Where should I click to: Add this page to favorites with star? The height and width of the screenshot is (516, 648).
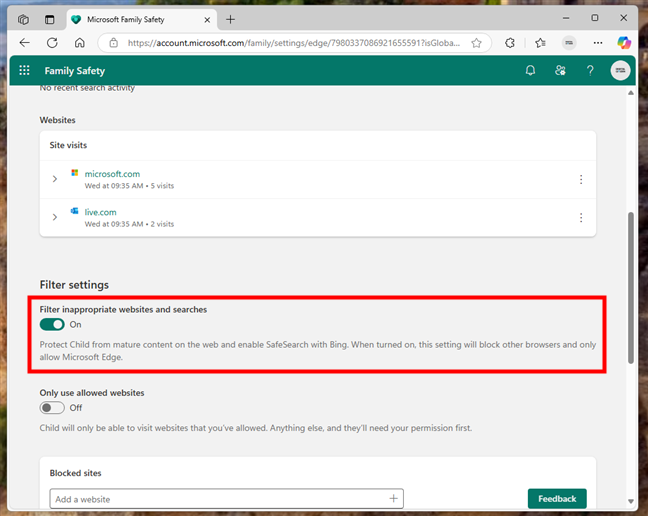tap(477, 43)
